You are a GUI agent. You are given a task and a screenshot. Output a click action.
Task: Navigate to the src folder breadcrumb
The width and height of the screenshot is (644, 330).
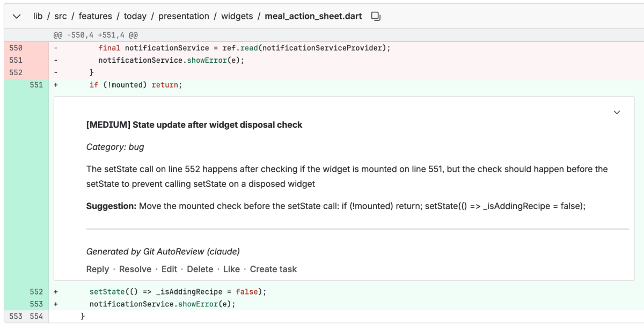[61, 16]
